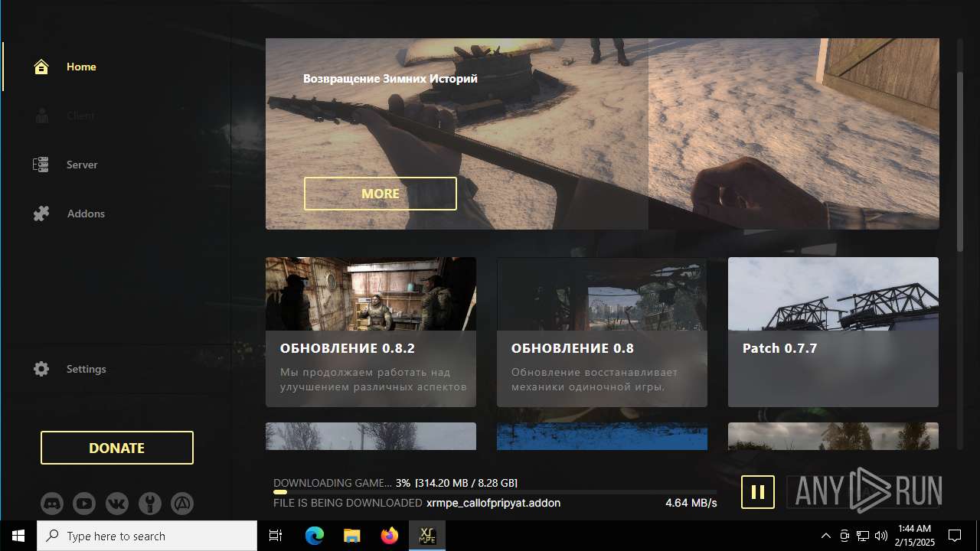
Task: Open the Patch 0.7.7 news card
Action: [833, 332]
